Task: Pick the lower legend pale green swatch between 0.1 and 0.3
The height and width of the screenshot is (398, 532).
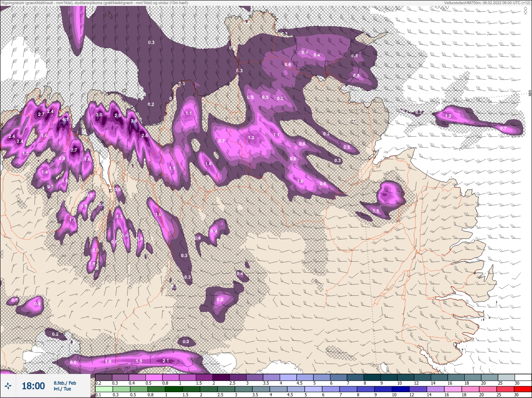Action: coord(104,389)
